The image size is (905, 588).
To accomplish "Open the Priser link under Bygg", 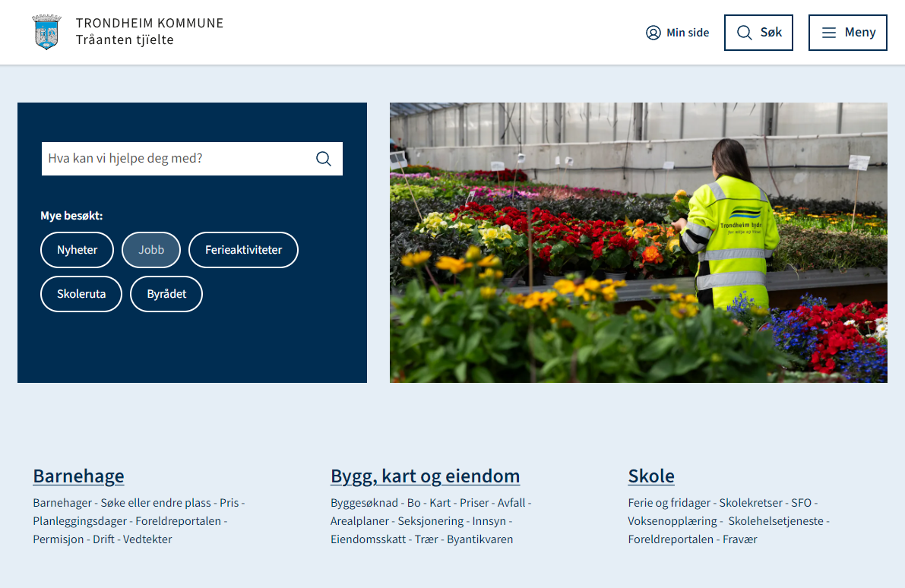I will (474, 503).
